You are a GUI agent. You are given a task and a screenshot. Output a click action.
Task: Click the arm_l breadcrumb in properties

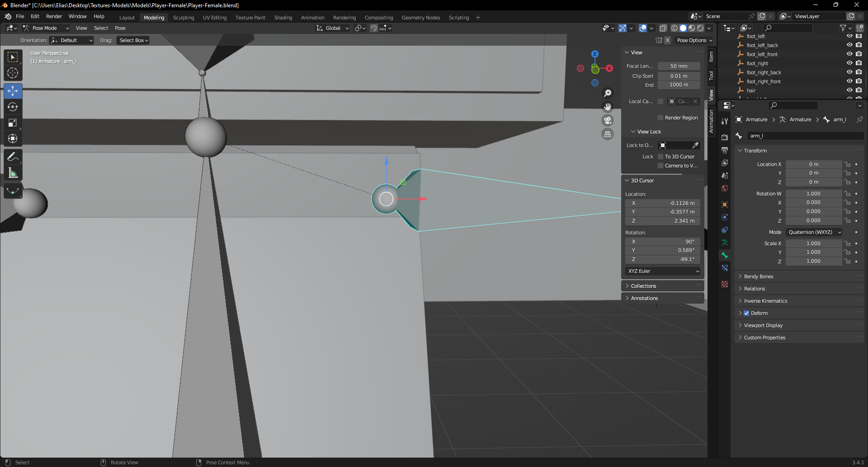[x=839, y=119]
